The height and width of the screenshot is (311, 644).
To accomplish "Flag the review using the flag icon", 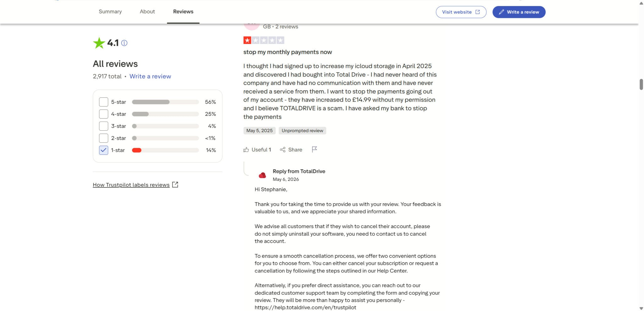I will pyautogui.click(x=314, y=150).
